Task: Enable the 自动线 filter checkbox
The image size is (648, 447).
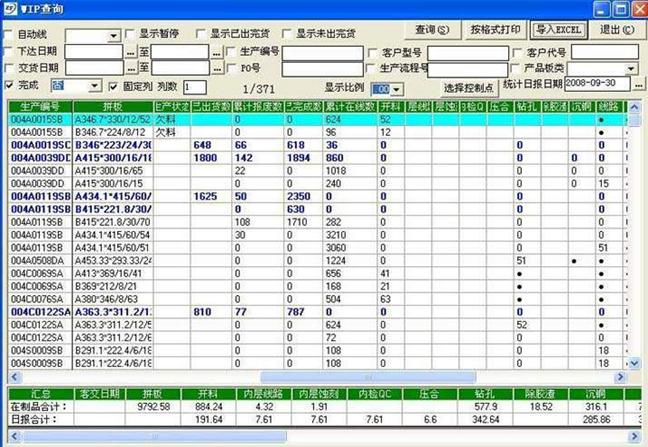Action: pos(9,34)
